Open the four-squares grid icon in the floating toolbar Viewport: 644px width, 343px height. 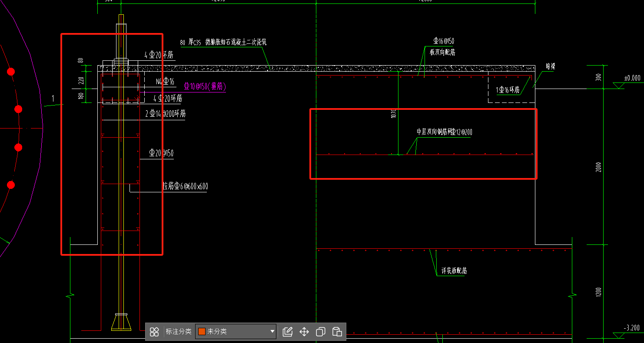click(x=154, y=332)
